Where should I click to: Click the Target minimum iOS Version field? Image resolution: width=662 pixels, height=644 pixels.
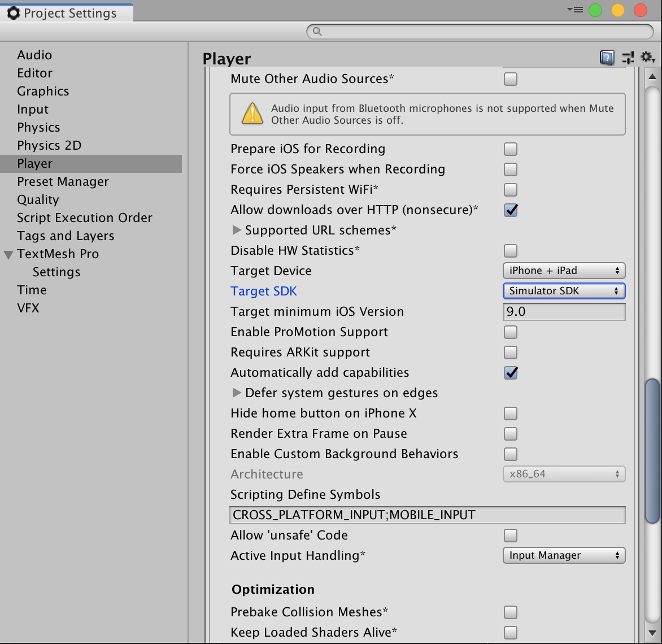(x=563, y=311)
